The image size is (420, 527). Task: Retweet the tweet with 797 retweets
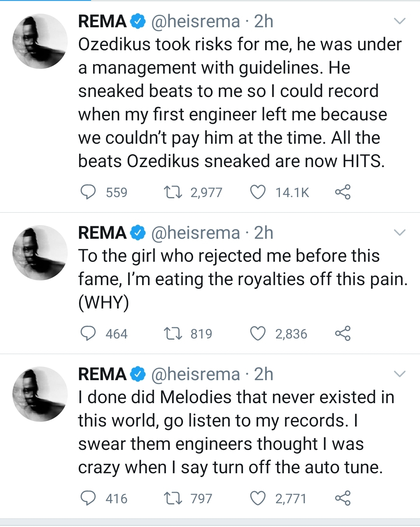(x=173, y=498)
